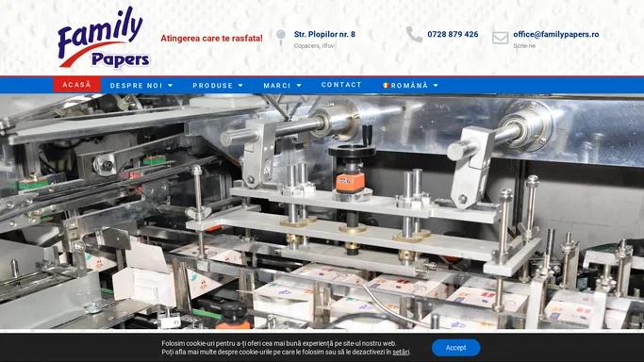Open the Contact menu item
The image size is (644, 362).
coord(341,85)
